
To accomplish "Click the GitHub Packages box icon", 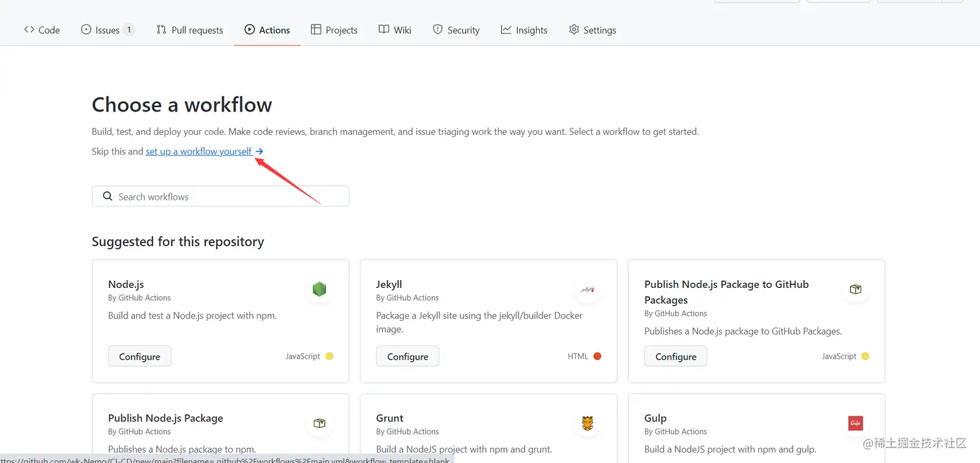I will click(856, 289).
